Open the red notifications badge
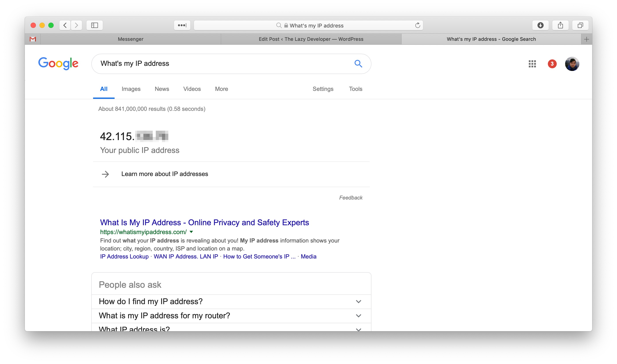Image resolution: width=617 pixels, height=364 pixels. click(552, 64)
